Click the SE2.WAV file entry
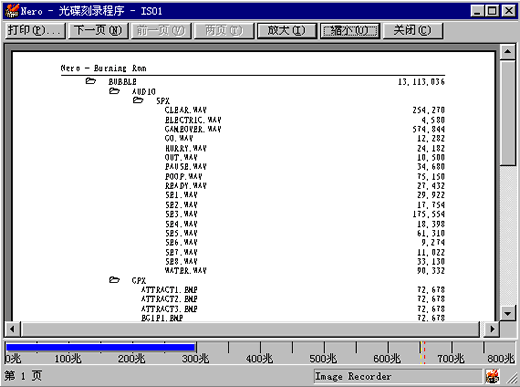 click(181, 205)
